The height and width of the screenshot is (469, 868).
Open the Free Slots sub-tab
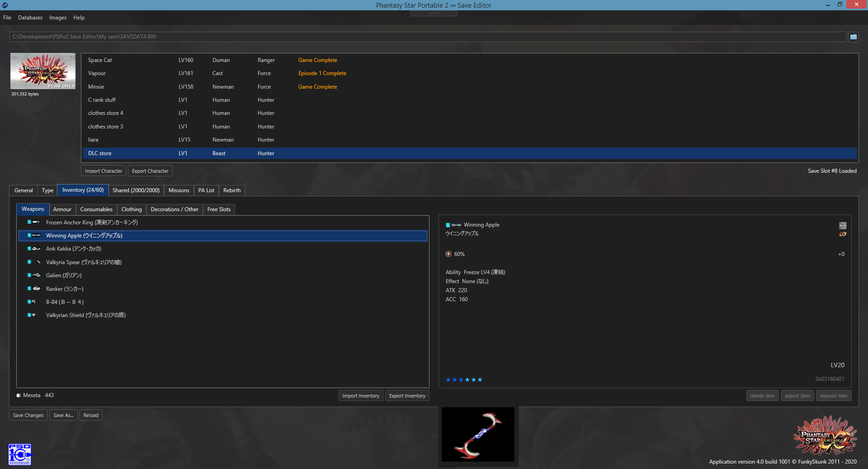pos(219,209)
